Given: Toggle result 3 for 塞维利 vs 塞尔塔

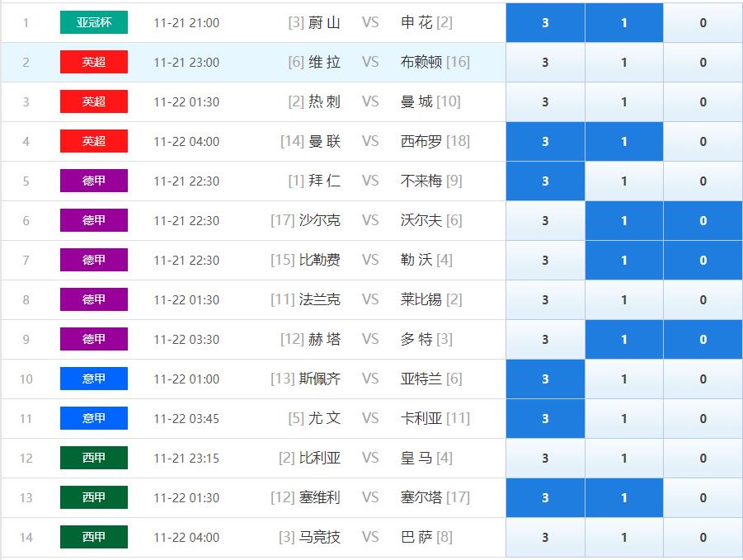Looking at the screenshot, I should point(545,497).
